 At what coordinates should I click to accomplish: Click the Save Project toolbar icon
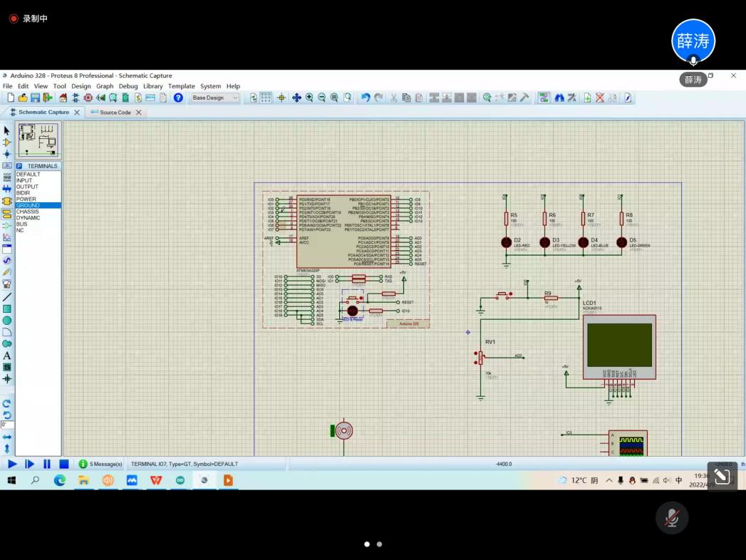36,98
